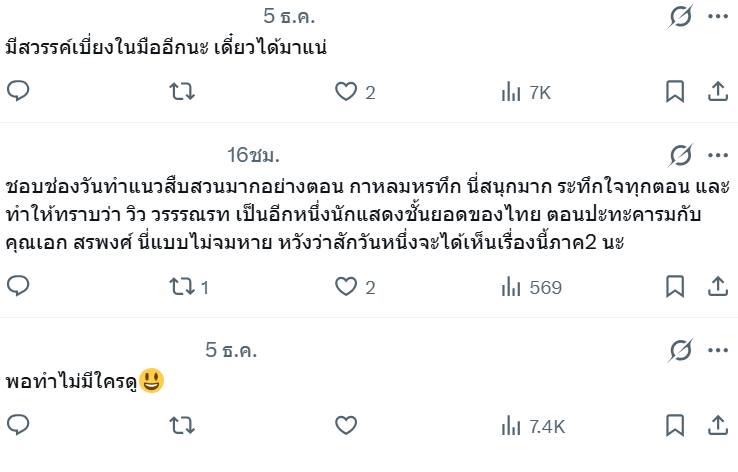Open more options on the พอทำไม่มีใครดู post

click(x=717, y=350)
